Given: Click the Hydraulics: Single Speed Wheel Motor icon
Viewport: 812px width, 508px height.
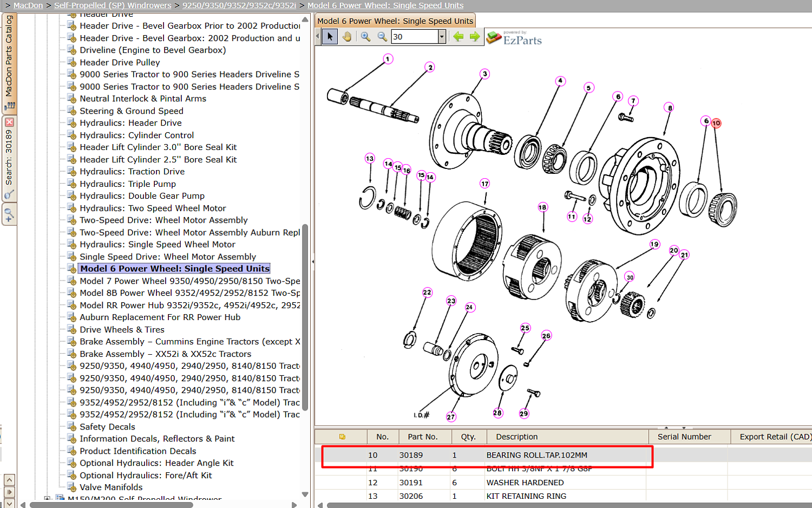Looking at the screenshot, I should tap(71, 244).
